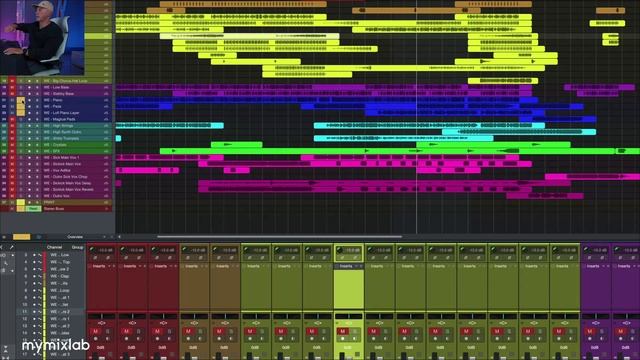The image size is (640, 360).
Task: Open Inserts dropdown on highlighted channel
Action: pyautogui.click(x=356, y=266)
